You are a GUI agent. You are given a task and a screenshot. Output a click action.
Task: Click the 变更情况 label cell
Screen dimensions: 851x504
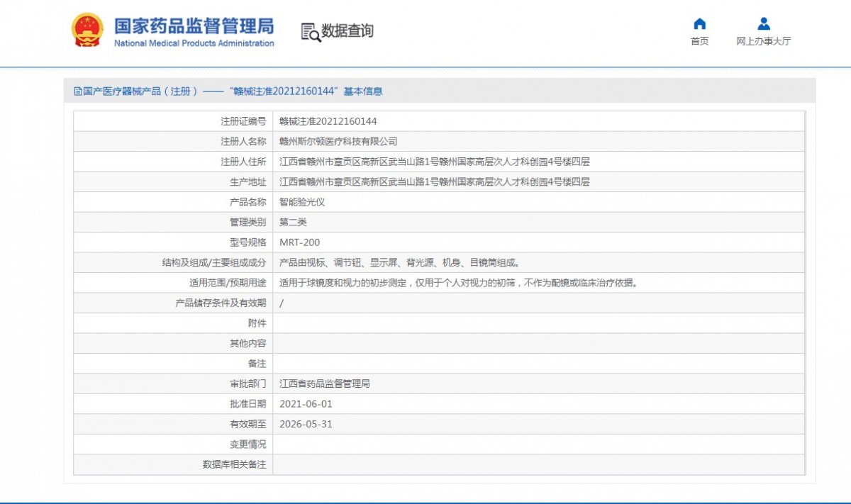173,444
